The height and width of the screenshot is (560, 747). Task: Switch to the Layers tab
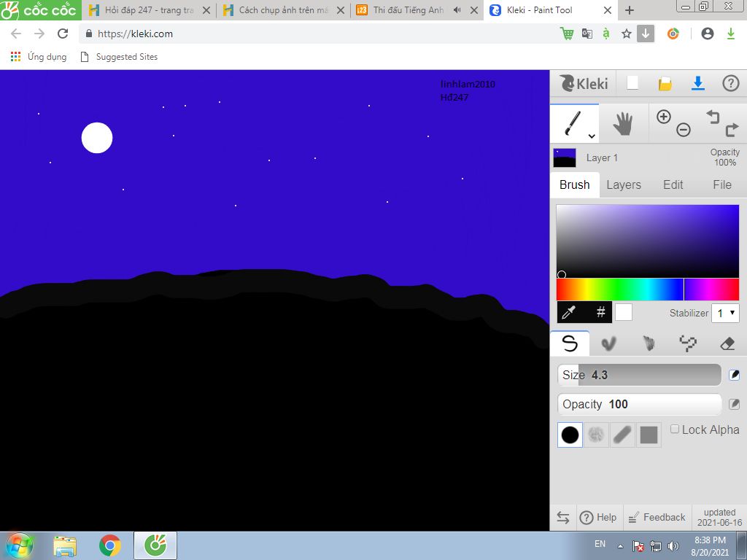(x=624, y=184)
